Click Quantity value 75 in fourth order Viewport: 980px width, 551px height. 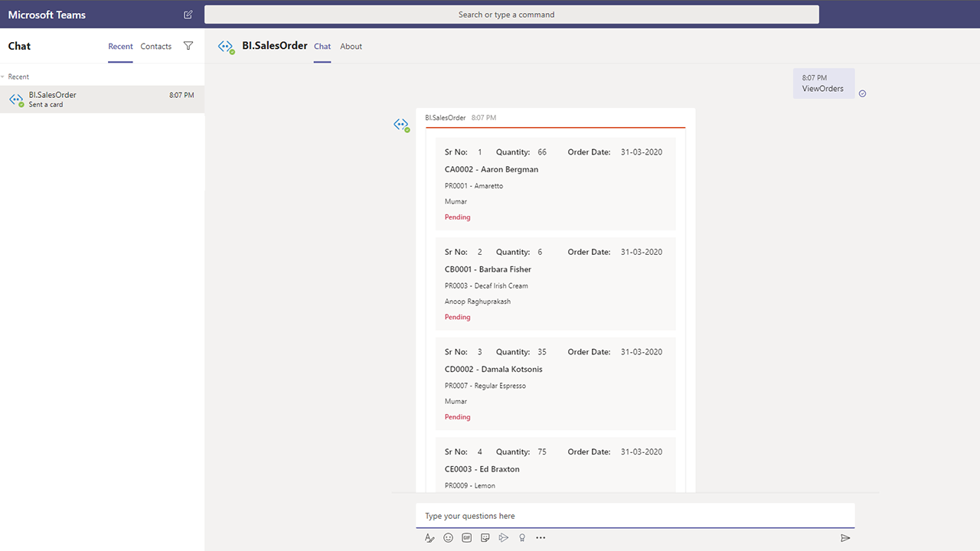click(x=542, y=452)
